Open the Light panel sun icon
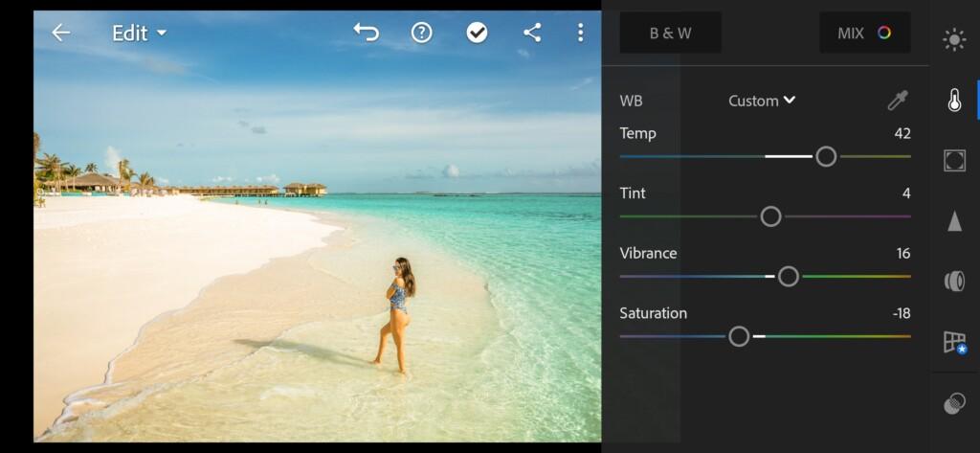The height and width of the screenshot is (453, 980). tap(954, 40)
